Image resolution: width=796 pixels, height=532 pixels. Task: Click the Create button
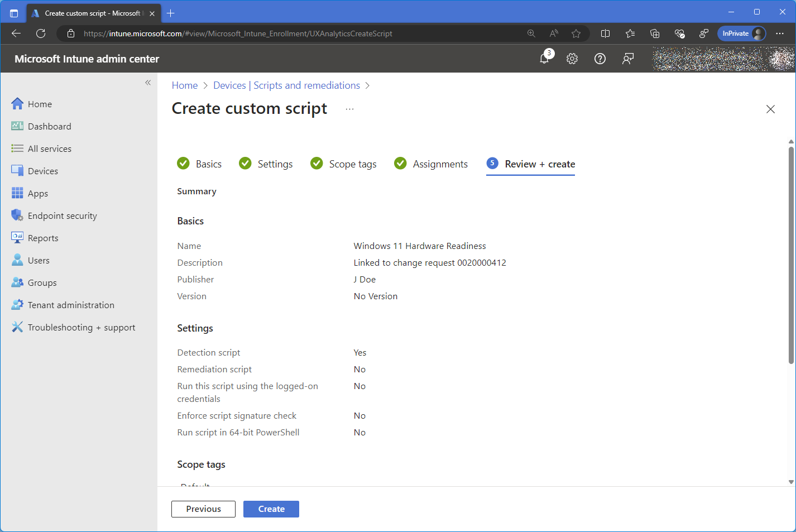click(271, 509)
